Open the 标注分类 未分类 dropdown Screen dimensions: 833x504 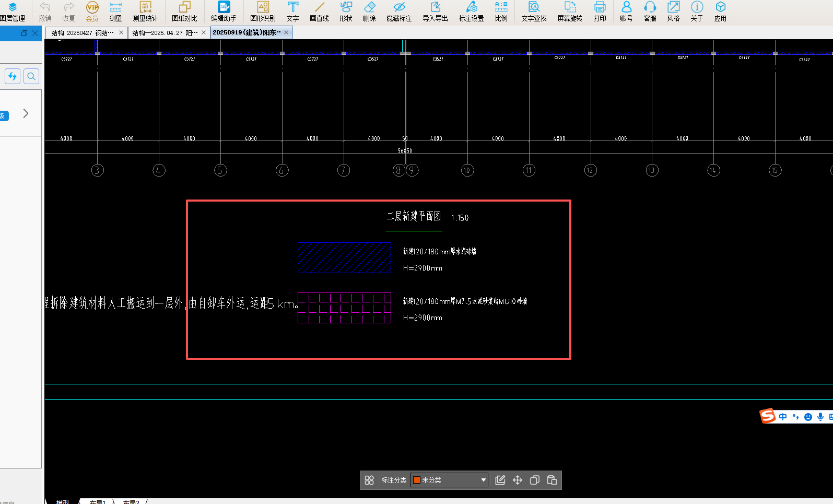click(x=483, y=480)
